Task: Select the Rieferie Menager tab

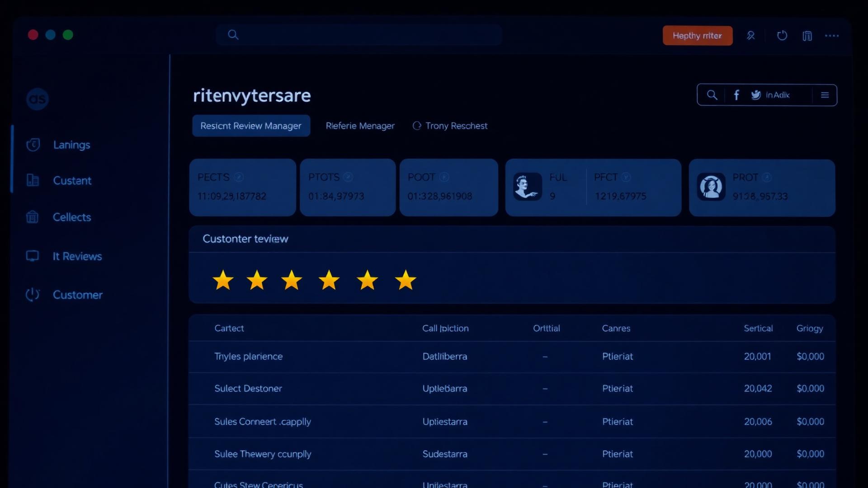Action: (359, 126)
